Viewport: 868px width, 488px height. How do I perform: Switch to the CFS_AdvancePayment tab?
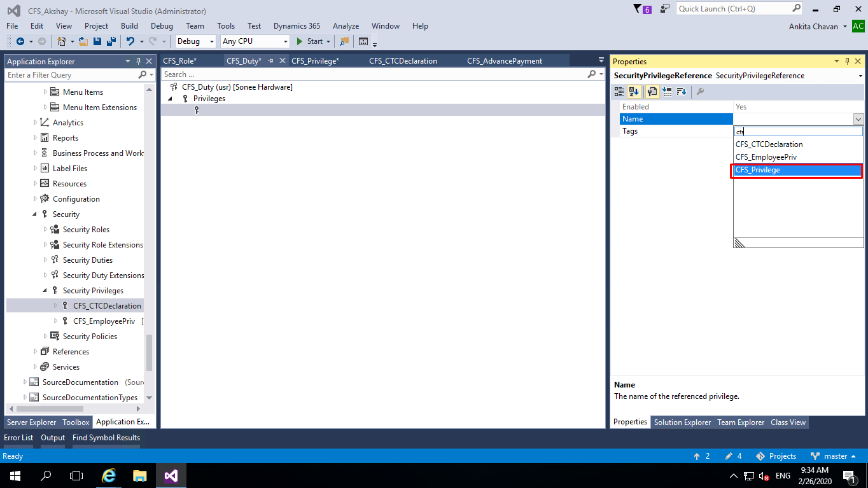[505, 61]
